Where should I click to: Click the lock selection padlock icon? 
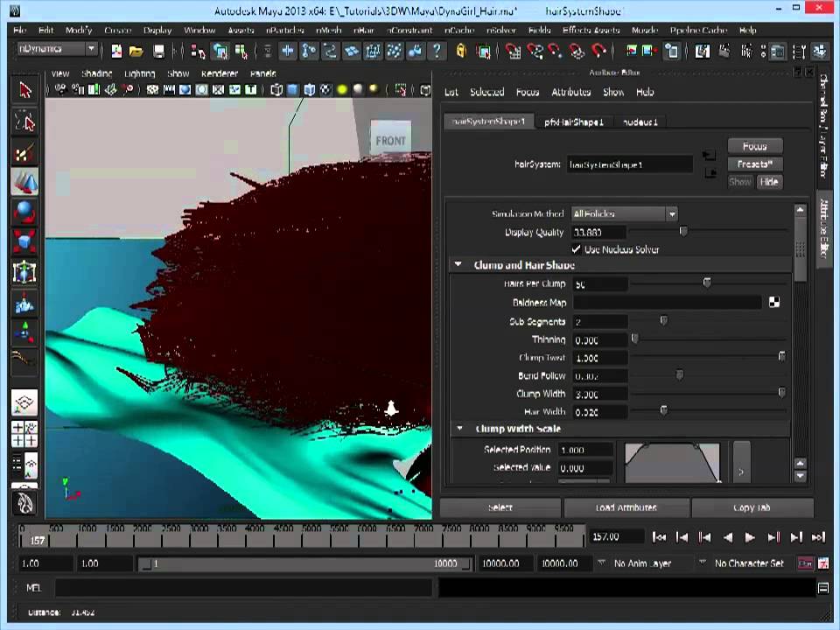click(x=461, y=52)
